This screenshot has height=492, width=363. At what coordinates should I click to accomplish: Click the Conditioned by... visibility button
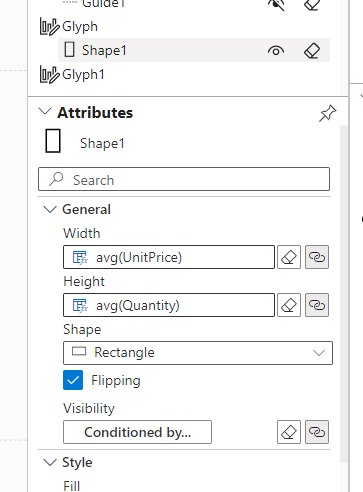coord(137,432)
